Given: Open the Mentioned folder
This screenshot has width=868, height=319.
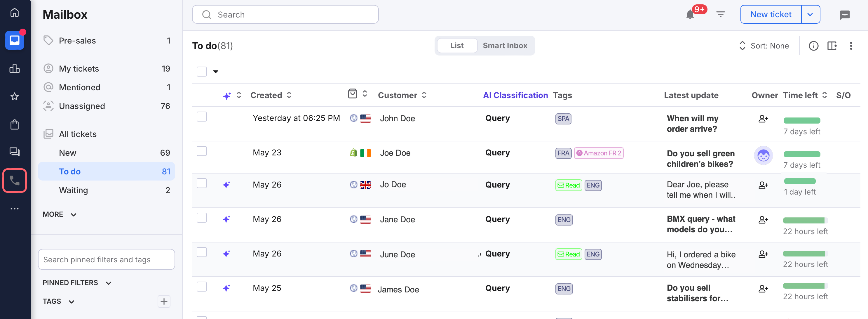Looking at the screenshot, I should coord(107,87).
